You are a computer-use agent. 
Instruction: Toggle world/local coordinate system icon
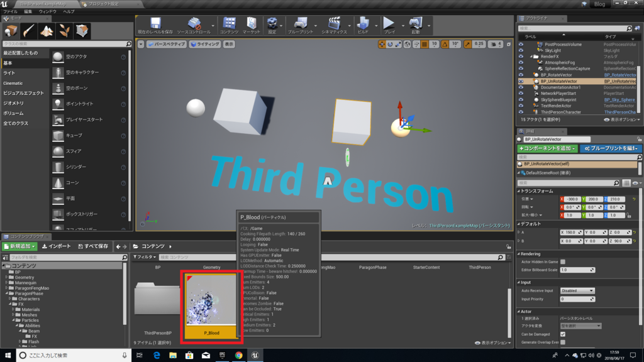[x=407, y=44]
